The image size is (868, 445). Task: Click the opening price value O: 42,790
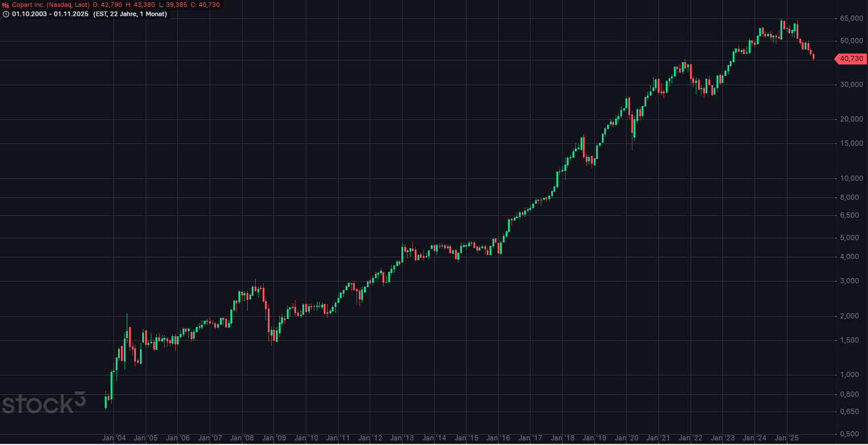click(107, 5)
